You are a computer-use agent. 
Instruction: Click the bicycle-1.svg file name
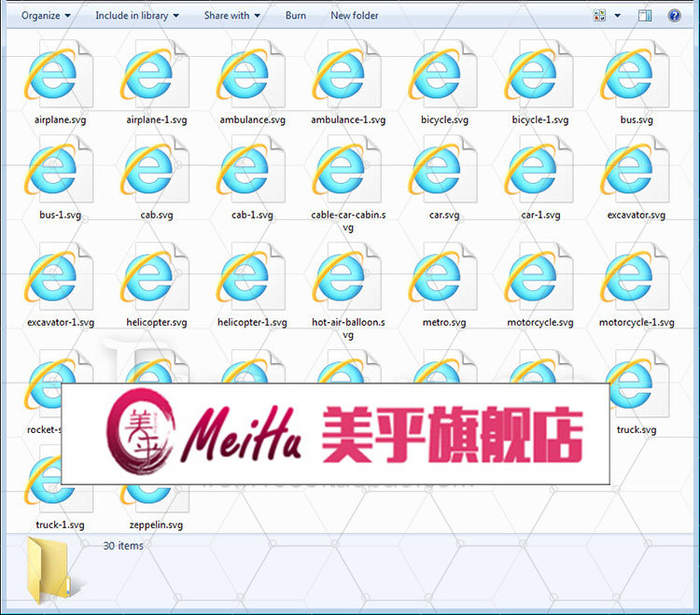pyautogui.click(x=540, y=119)
